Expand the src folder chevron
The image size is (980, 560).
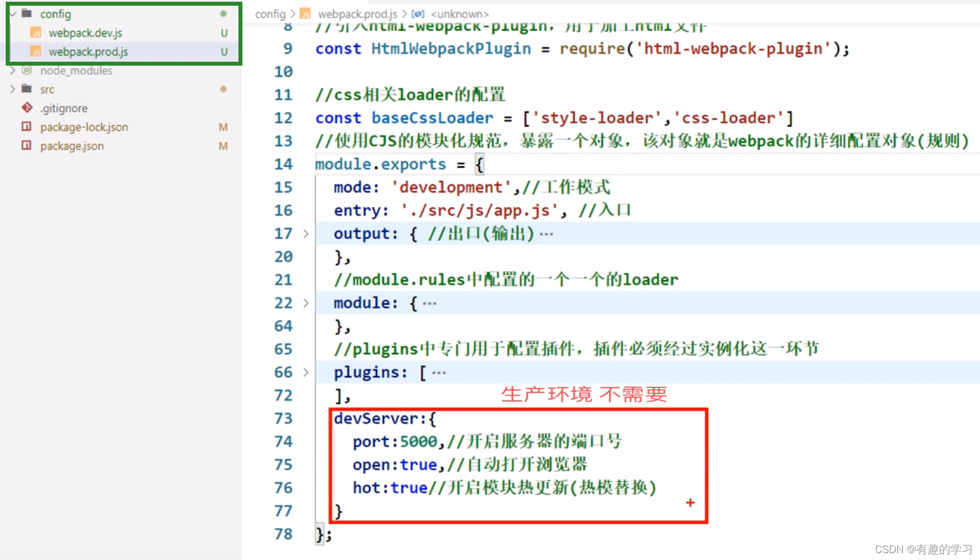click(13, 90)
